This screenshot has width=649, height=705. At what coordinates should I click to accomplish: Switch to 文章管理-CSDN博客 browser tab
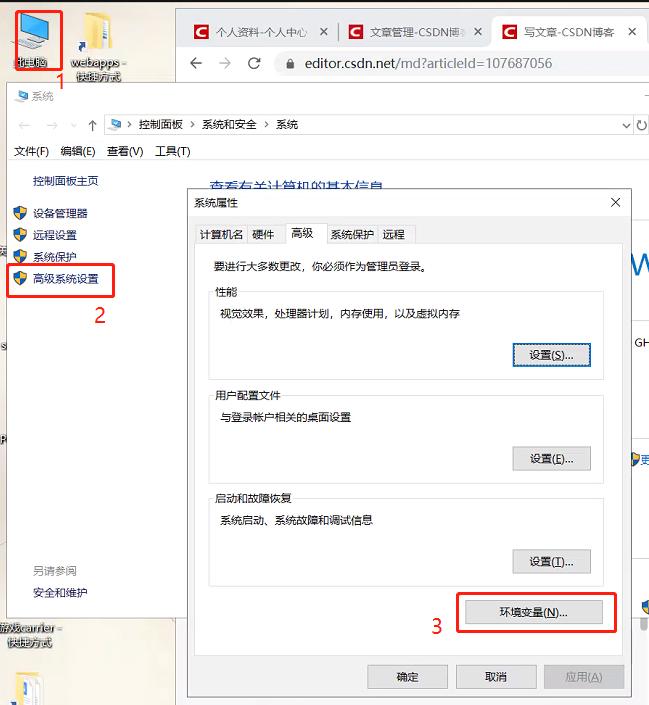(415, 32)
